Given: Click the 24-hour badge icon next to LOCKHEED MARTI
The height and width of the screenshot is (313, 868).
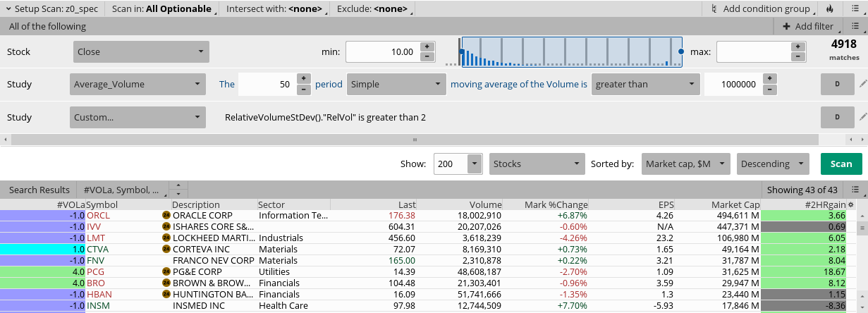Looking at the screenshot, I should tap(166, 238).
